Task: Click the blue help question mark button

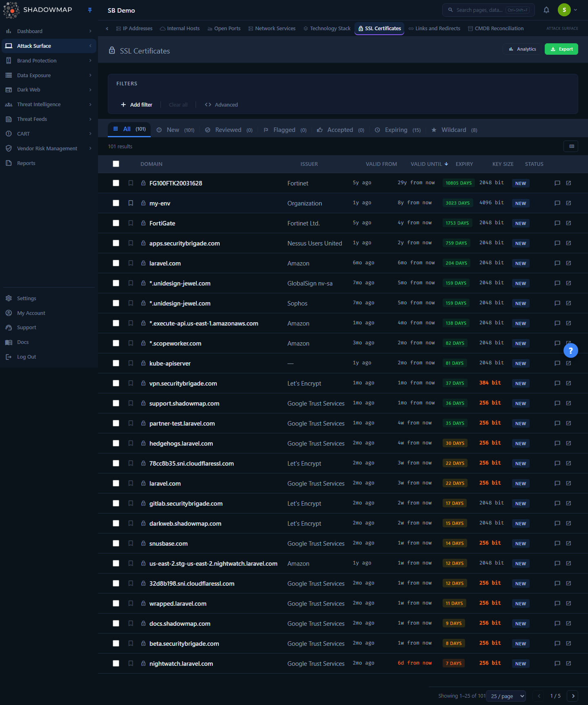Action: pos(570,350)
